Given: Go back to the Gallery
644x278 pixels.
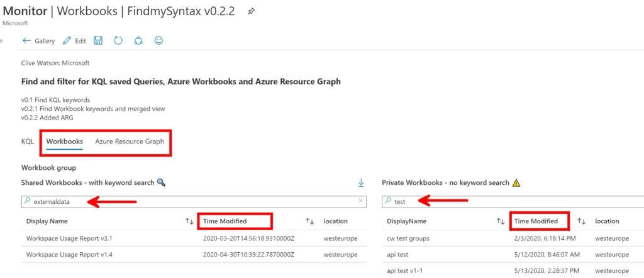Looking at the screenshot, I should tap(38, 41).
